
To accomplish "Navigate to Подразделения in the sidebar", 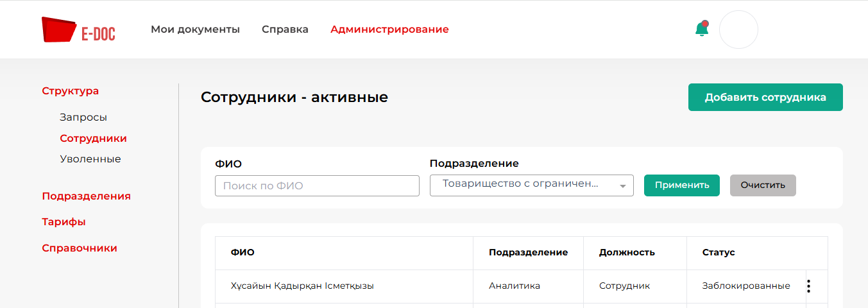I will click(x=86, y=196).
